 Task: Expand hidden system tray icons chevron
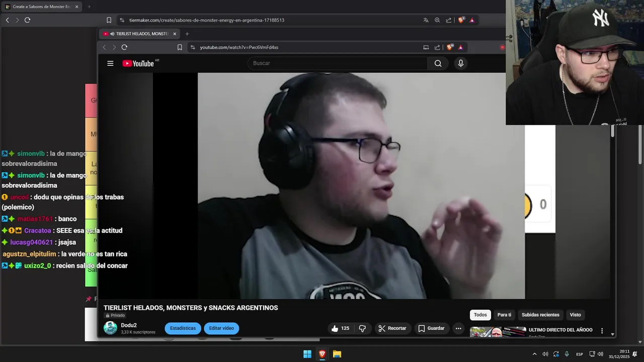coord(534,354)
